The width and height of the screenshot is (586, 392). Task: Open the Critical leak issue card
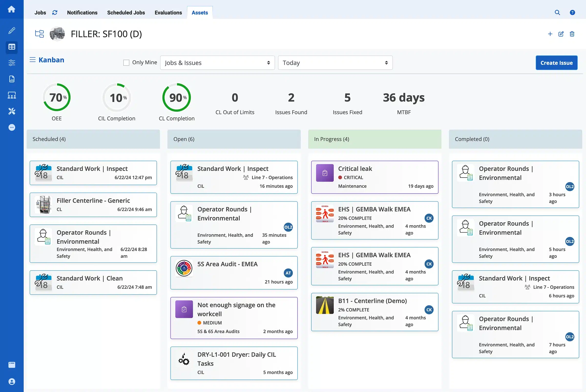pyautogui.click(x=375, y=177)
